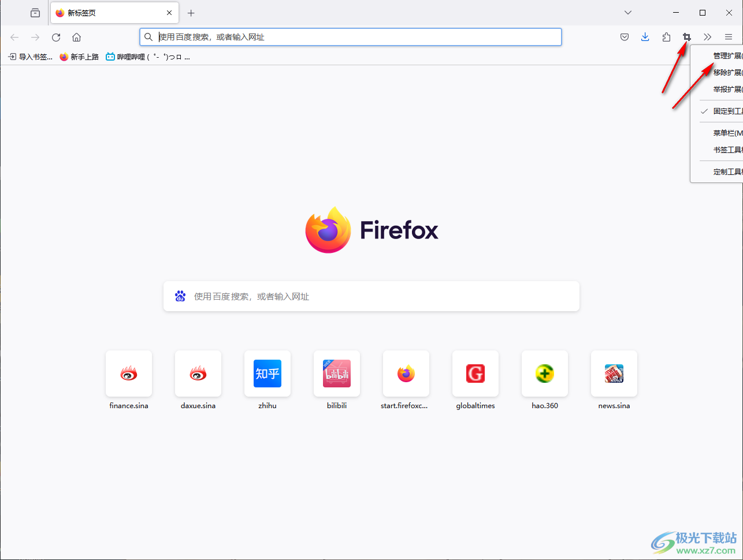Open start.firefoxchina shortcut tile
743x560 pixels.
(x=406, y=374)
